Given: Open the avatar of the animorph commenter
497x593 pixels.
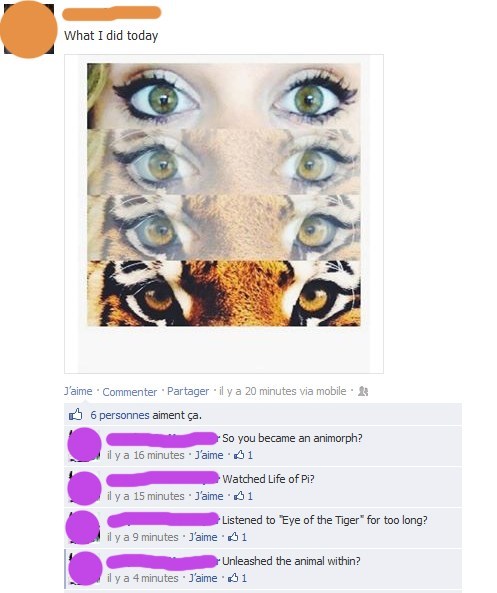Looking at the screenshot, I should 84,444.
